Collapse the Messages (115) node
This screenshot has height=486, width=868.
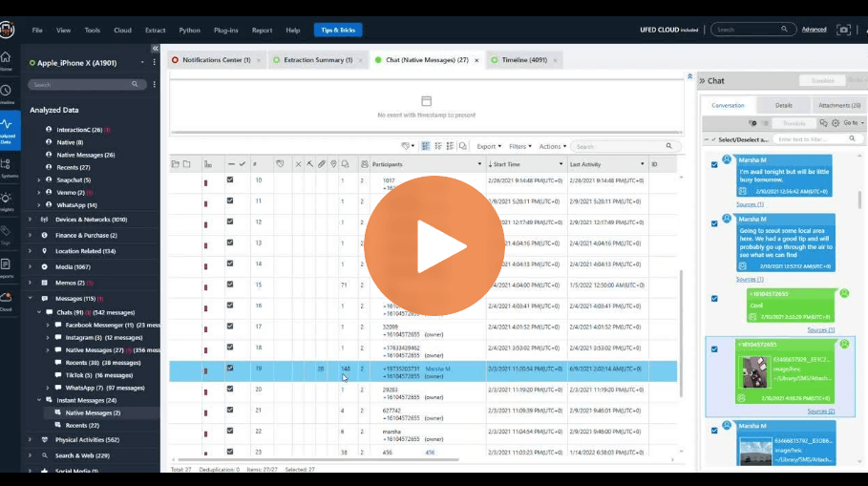(30, 298)
